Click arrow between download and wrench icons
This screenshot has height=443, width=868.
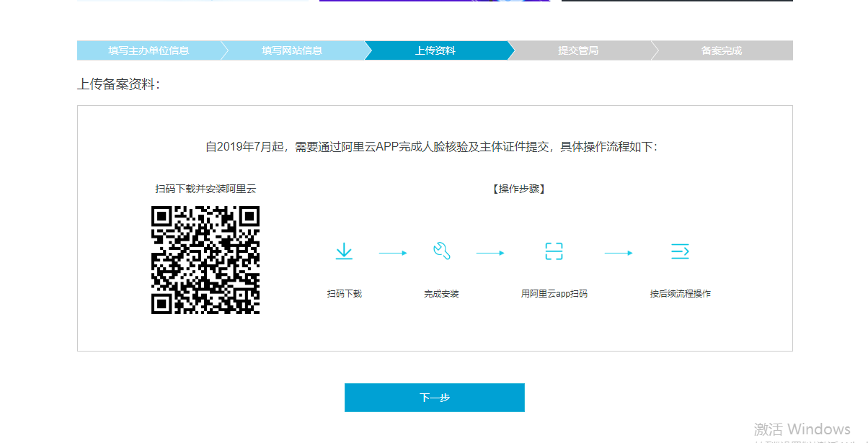(393, 253)
